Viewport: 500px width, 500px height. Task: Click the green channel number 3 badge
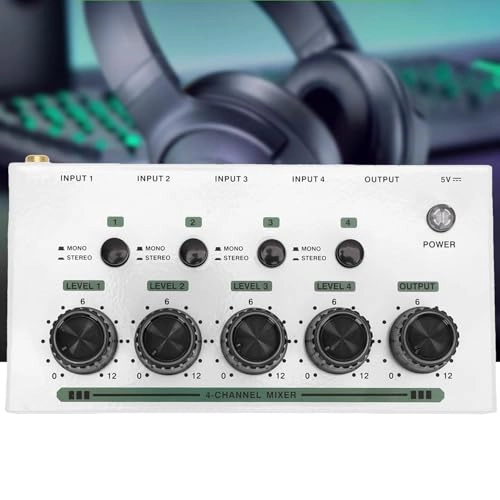(x=271, y=222)
